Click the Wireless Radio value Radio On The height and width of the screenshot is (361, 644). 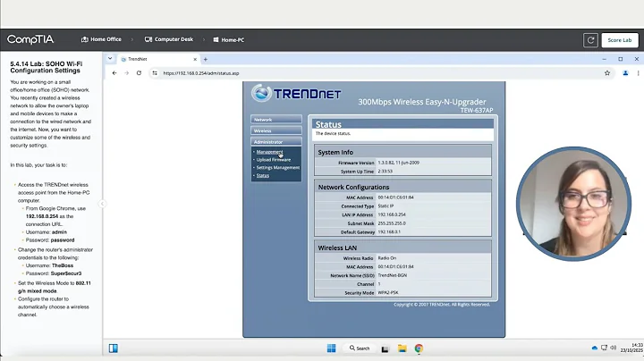(x=387, y=258)
